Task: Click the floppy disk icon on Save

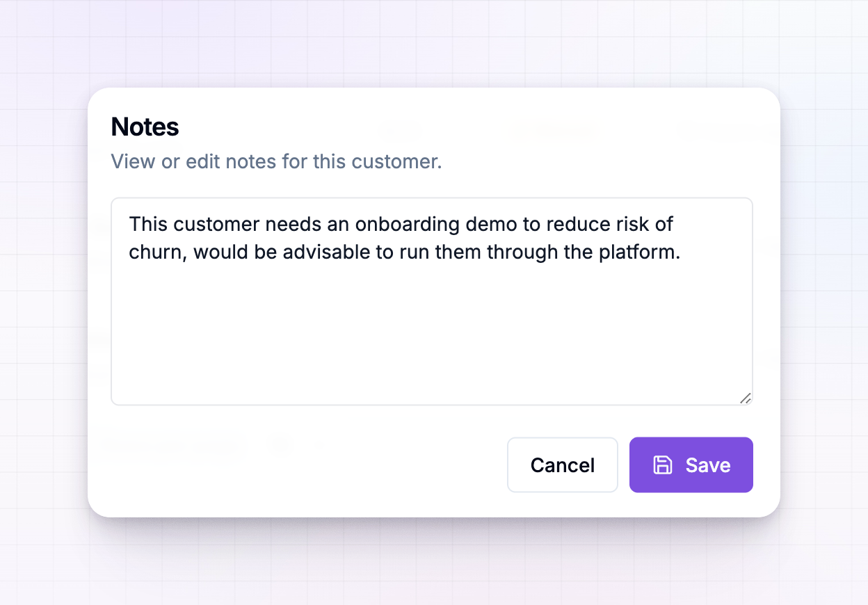Action: click(x=663, y=465)
